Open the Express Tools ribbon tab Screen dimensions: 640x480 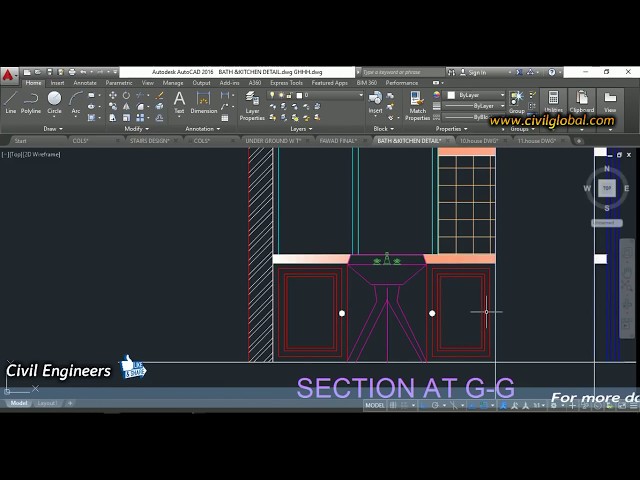287,83
